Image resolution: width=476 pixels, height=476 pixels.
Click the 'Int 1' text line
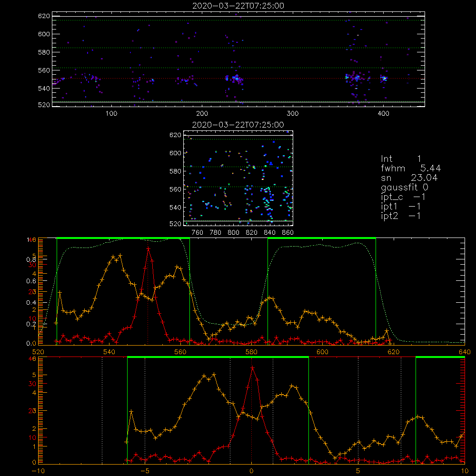point(401,159)
